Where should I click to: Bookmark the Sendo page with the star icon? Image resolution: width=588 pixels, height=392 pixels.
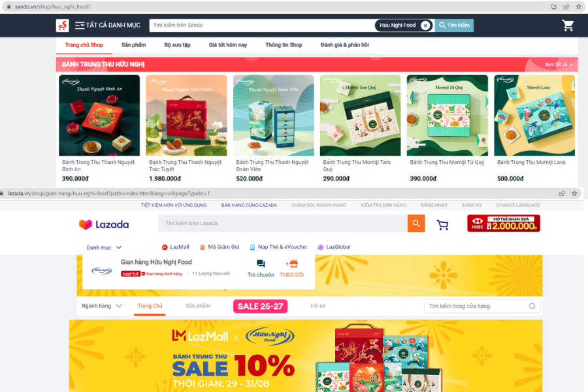point(579,7)
